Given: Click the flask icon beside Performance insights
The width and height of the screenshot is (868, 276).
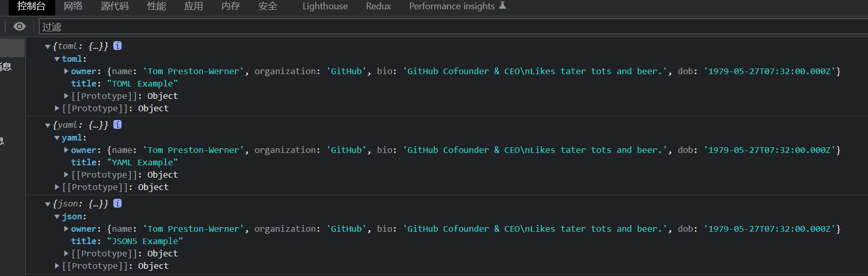Looking at the screenshot, I should pyautogui.click(x=503, y=6).
